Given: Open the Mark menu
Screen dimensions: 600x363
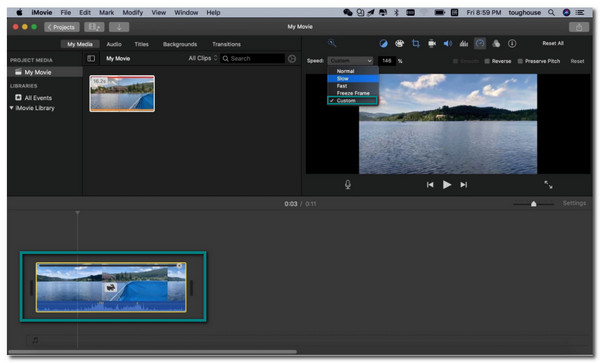Looking at the screenshot, I should [106, 13].
